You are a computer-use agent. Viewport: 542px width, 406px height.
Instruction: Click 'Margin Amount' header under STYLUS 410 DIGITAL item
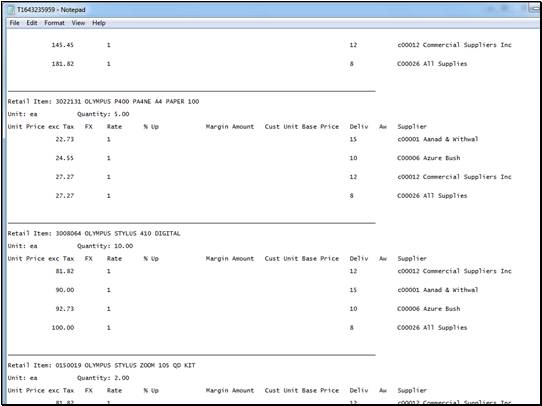click(x=230, y=259)
